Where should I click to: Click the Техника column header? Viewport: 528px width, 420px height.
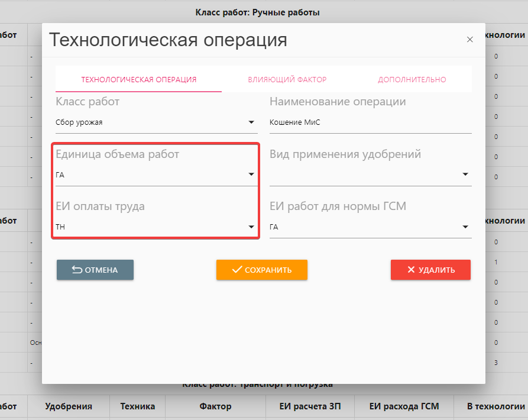[x=137, y=406]
